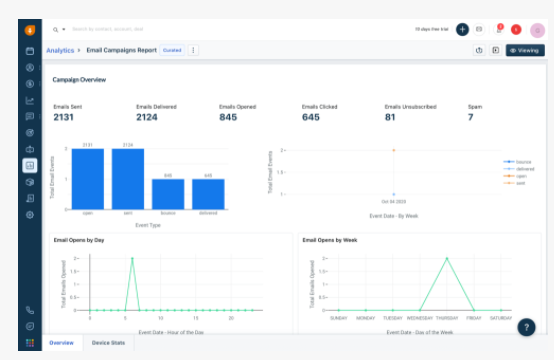The image size is (554, 360).
Task: Open the chat bubble icon near the sidebar bottom
Action: (30, 326)
